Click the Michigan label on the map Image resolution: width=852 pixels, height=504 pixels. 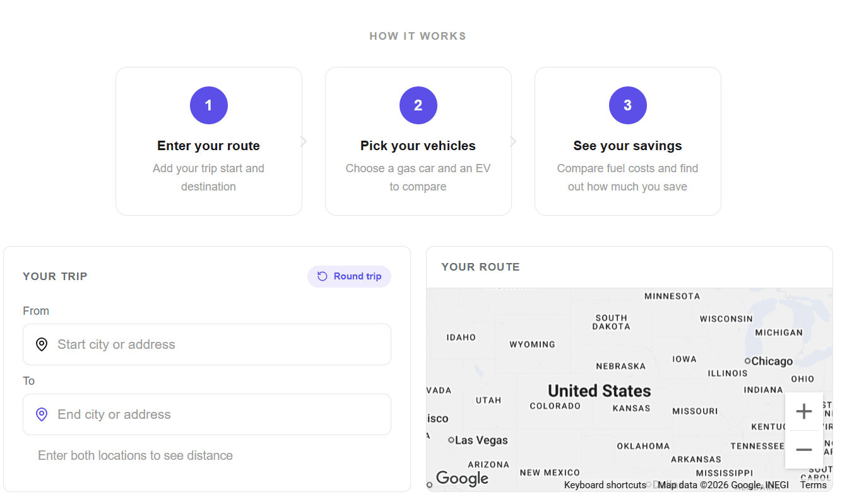click(x=779, y=332)
